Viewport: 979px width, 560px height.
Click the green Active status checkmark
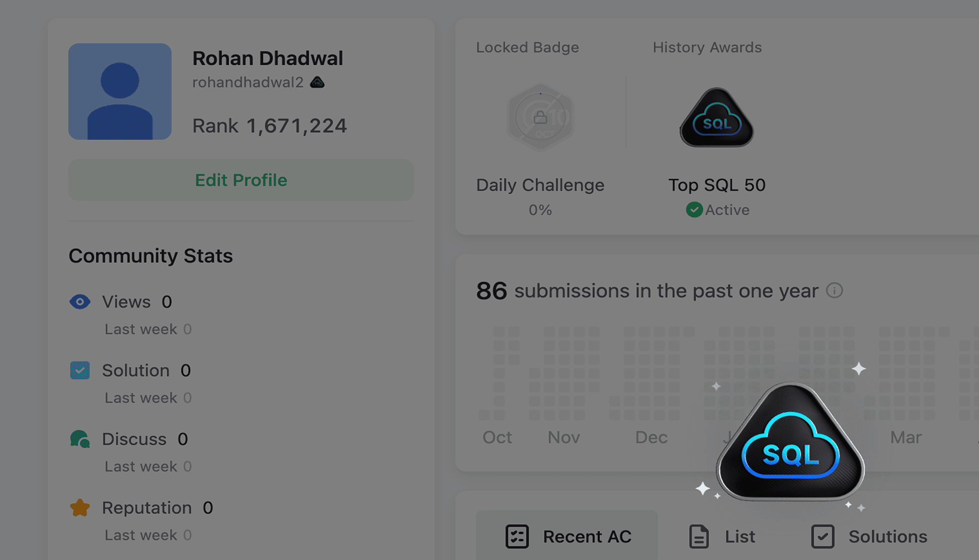(694, 209)
